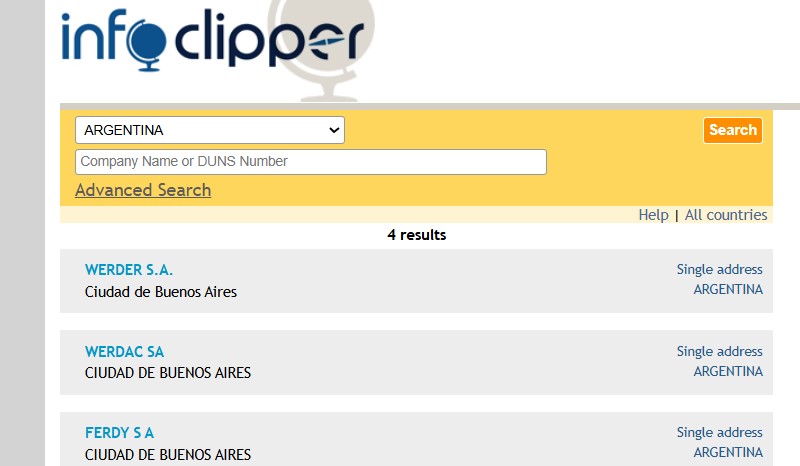Click 'CIUDAD DE BUENOS AIRES' under WERDAC SA

click(168, 373)
